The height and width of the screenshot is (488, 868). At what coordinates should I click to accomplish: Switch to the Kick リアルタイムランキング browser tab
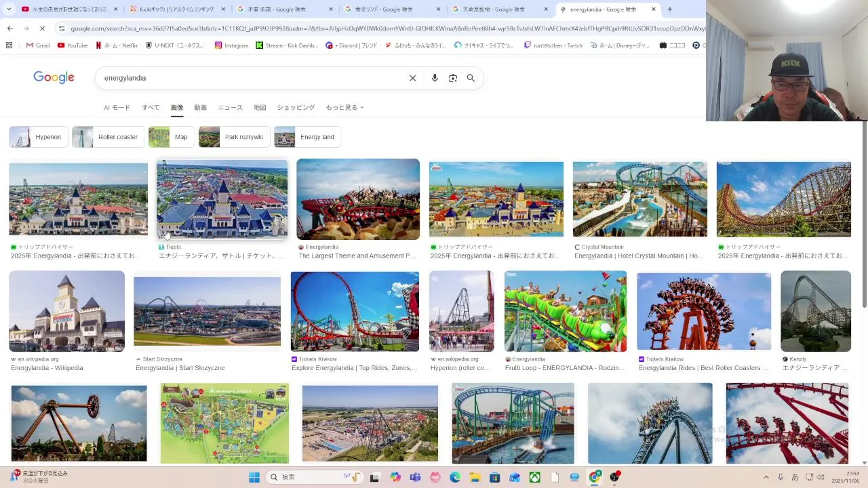(176, 9)
